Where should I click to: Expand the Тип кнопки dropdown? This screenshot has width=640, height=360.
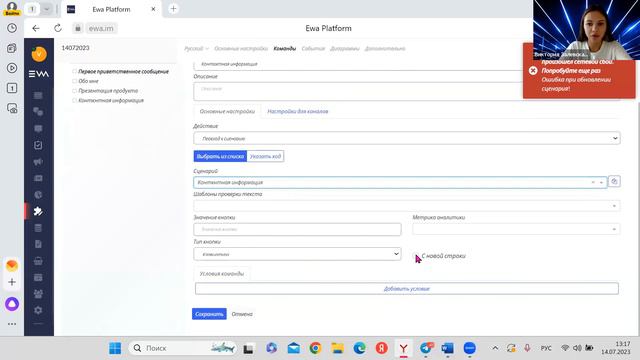[297, 254]
